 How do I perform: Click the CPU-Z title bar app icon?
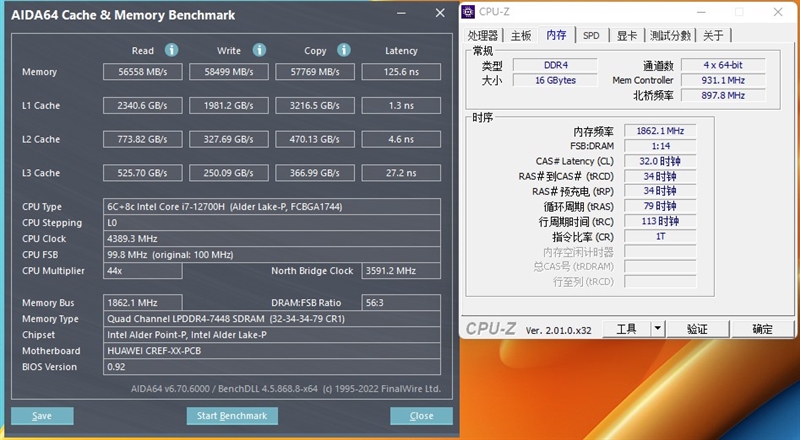click(x=468, y=12)
